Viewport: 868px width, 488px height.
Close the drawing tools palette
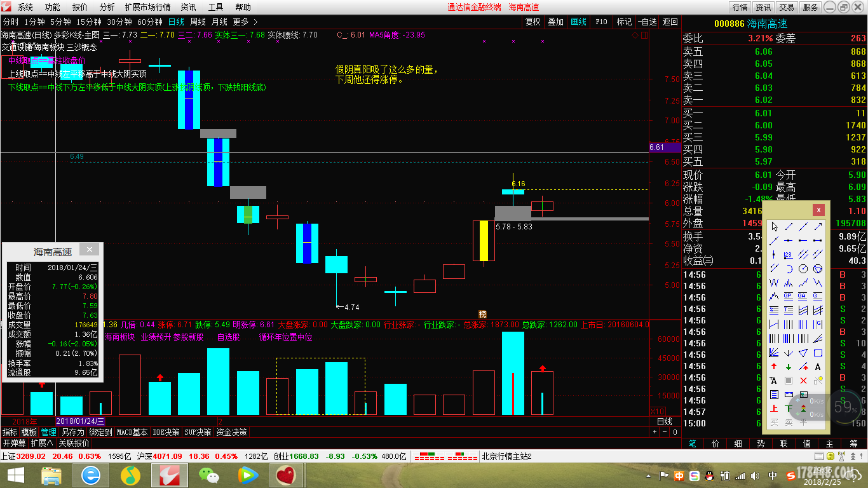(818, 210)
